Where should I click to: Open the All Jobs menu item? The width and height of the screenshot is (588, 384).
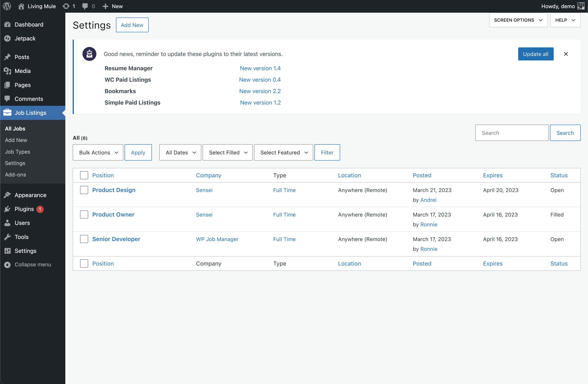pos(15,128)
